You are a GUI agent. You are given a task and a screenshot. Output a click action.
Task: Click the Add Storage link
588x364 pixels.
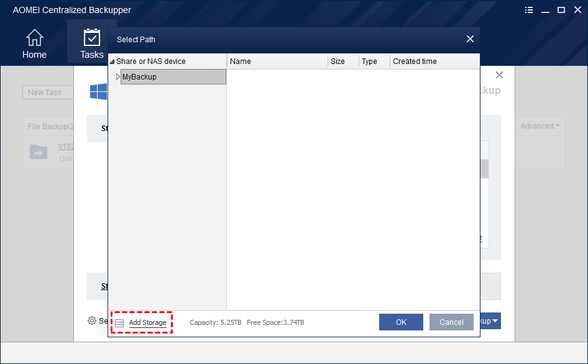pos(147,322)
